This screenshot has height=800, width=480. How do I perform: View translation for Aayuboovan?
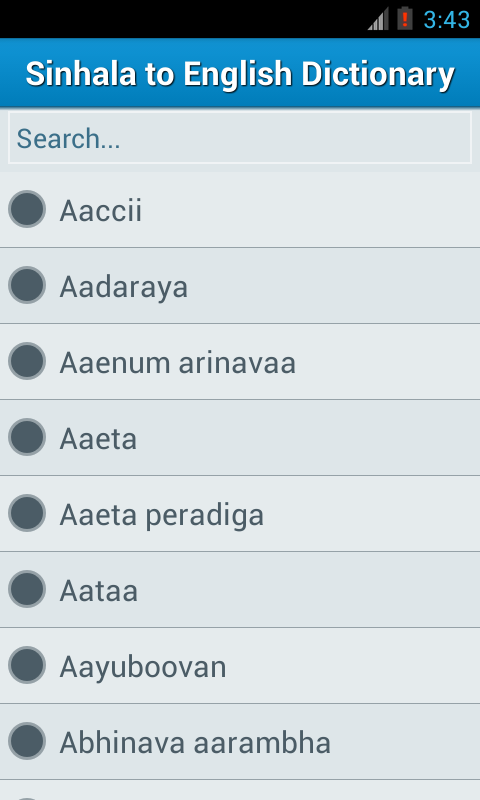click(x=240, y=666)
